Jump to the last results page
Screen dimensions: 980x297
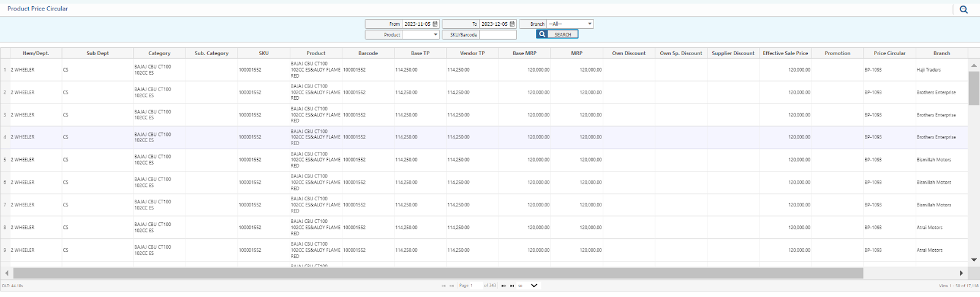click(512, 286)
